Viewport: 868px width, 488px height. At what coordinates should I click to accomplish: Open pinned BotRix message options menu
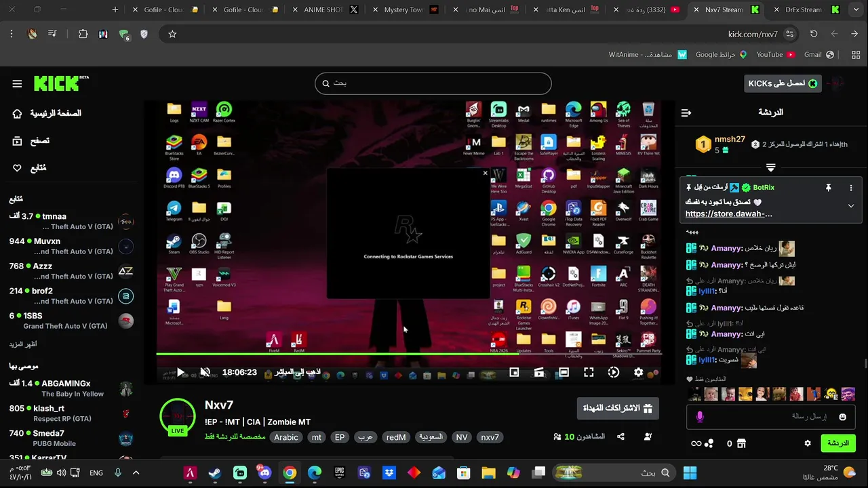tap(851, 187)
